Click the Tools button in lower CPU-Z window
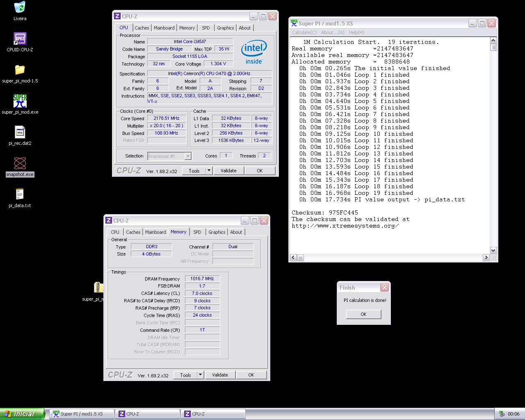The image size is (525, 420). (x=185, y=375)
